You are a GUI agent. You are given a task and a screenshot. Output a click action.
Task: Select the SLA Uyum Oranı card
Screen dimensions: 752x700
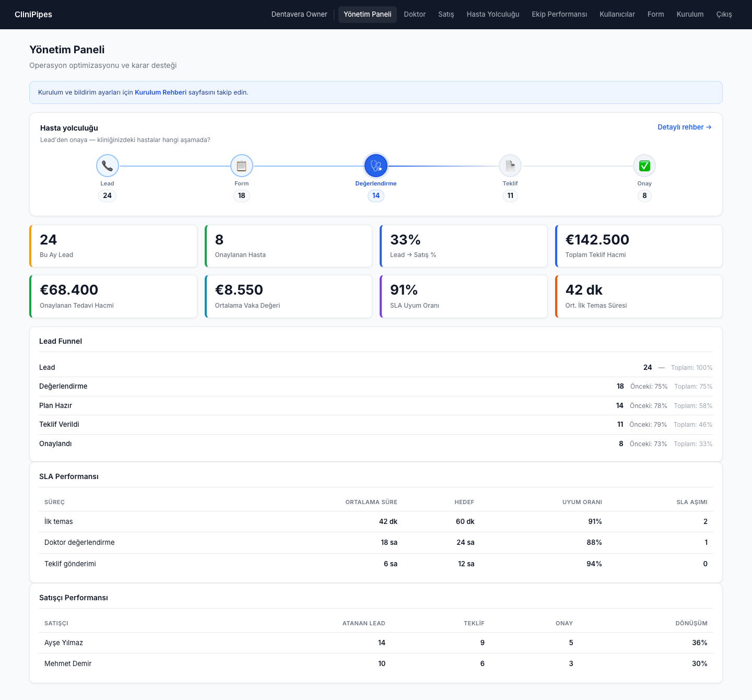point(464,297)
